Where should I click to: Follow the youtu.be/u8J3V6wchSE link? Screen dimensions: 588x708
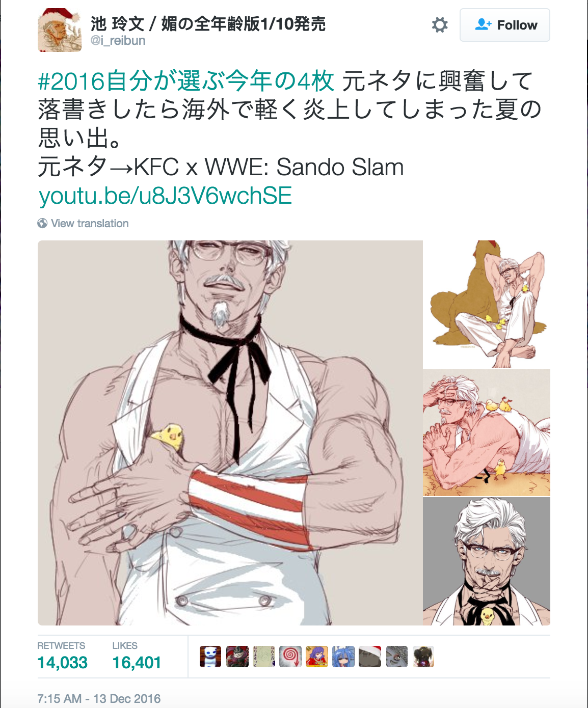(166, 196)
